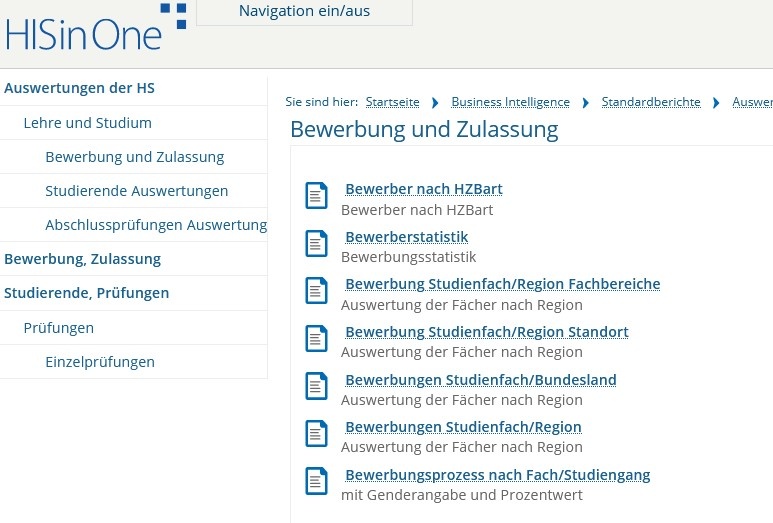Open Lehre und Studium sidebar section
773x523 pixels.
pos(88,123)
